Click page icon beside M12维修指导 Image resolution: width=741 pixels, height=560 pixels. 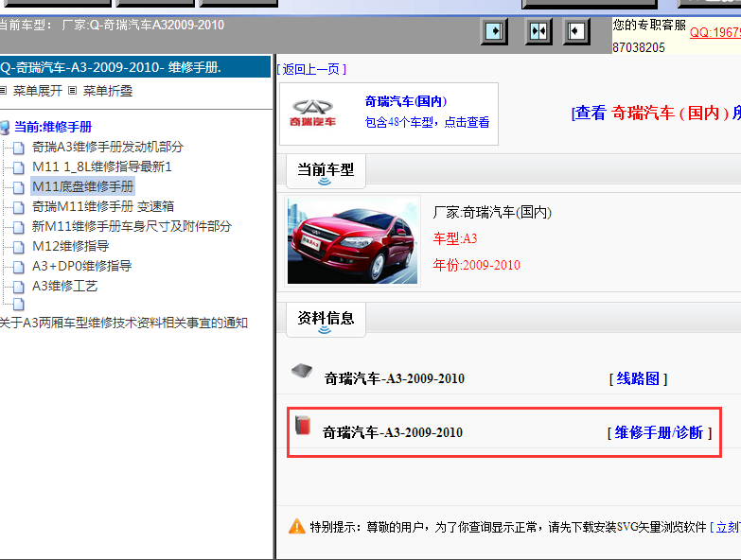tap(18, 247)
